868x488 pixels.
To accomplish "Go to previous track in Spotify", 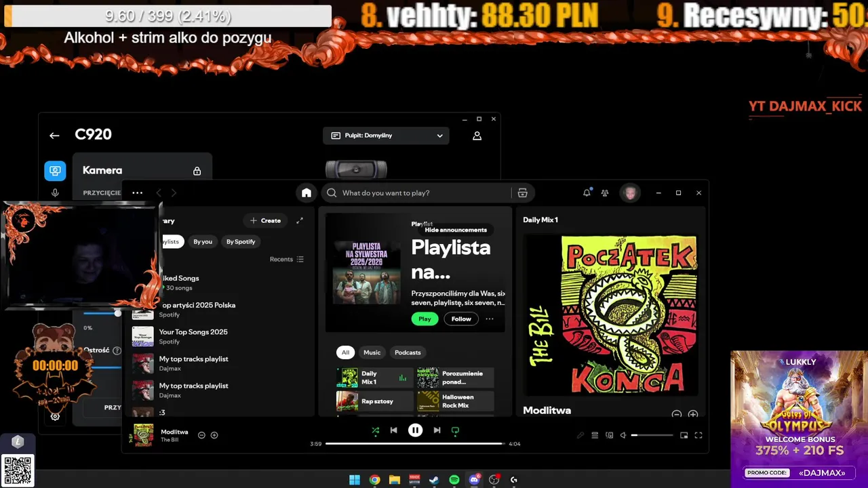I will pyautogui.click(x=393, y=430).
